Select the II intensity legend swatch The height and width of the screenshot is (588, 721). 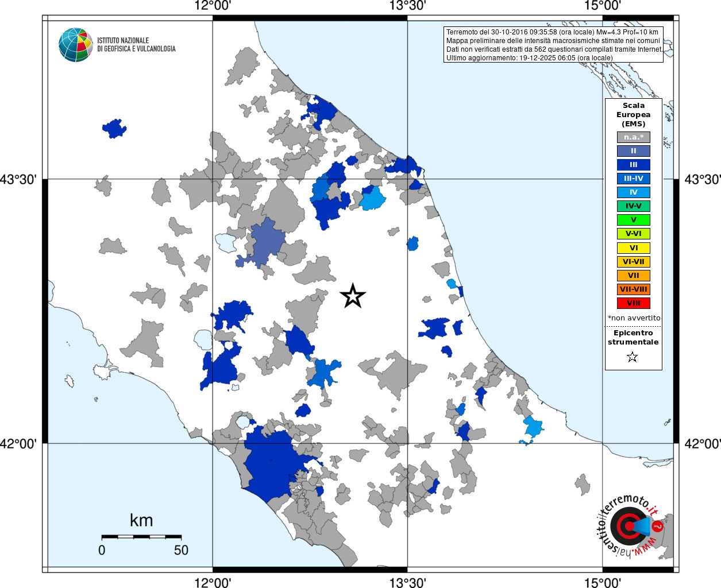pyautogui.click(x=634, y=151)
